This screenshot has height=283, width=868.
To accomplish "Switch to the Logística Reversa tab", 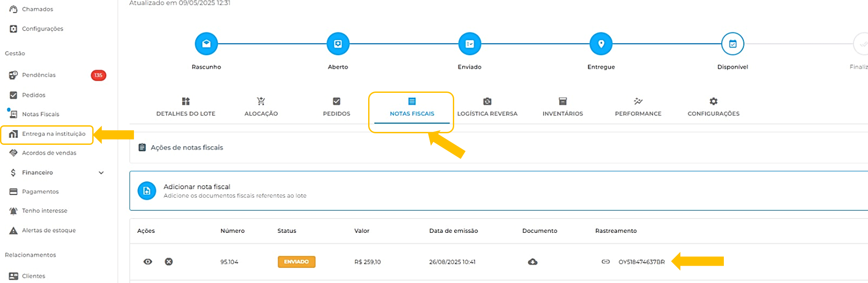I will 487,108.
